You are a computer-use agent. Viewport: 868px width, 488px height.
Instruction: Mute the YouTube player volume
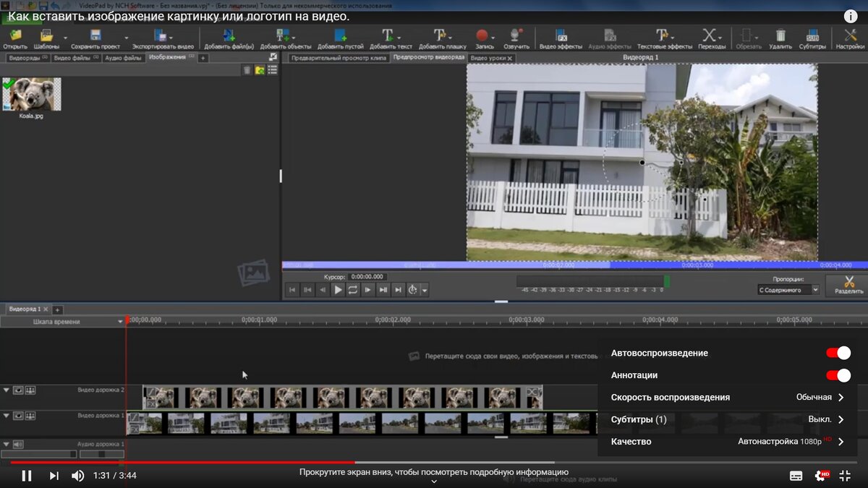(77, 475)
